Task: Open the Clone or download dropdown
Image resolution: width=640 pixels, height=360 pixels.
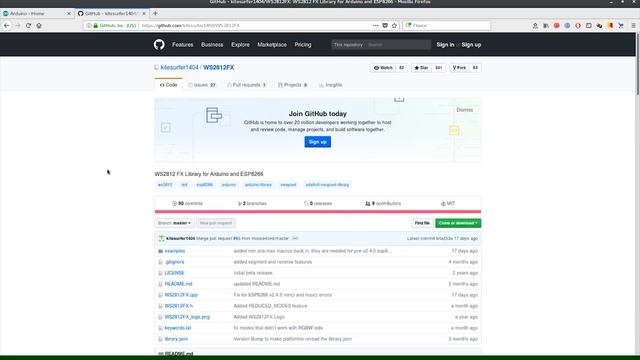Action: click(x=458, y=223)
